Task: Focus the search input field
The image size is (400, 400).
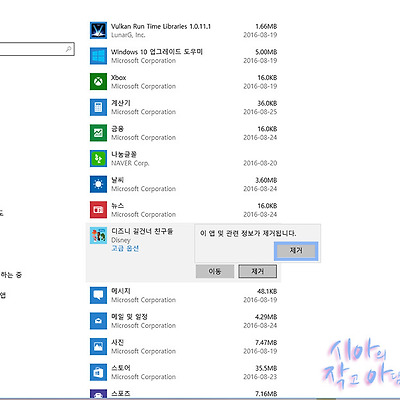Action: (x=37, y=49)
